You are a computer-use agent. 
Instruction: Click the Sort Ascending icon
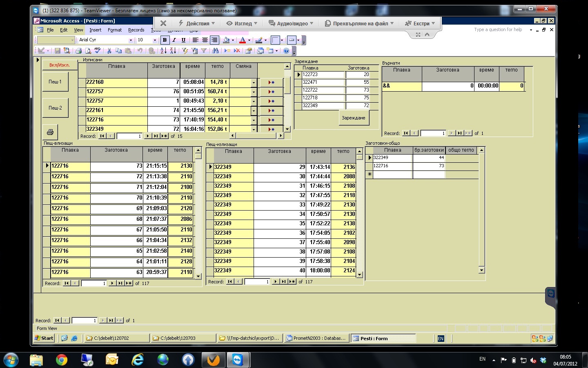[163, 51]
